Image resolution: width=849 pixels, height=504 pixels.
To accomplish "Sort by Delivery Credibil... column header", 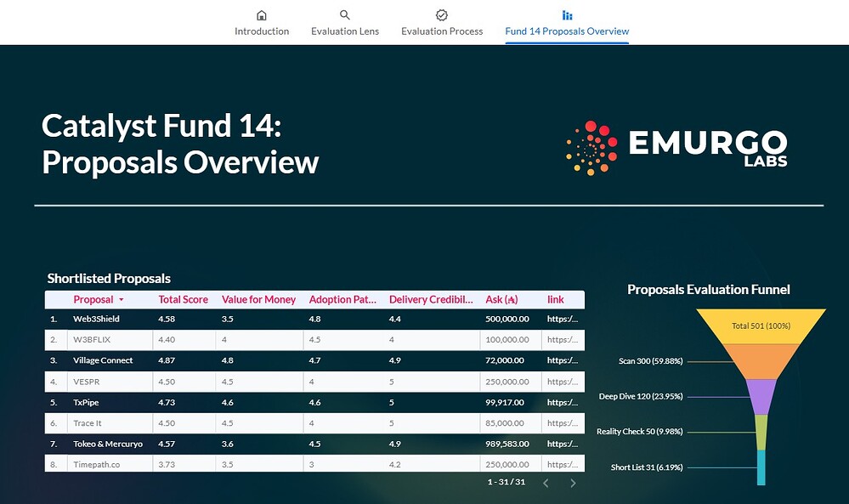I will tap(431, 299).
